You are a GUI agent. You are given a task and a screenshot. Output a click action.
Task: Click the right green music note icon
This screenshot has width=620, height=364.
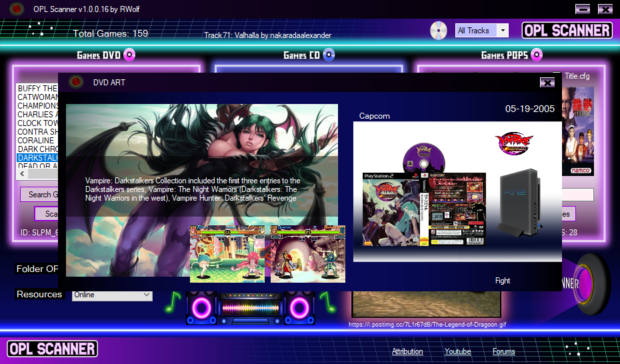tap(327, 303)
